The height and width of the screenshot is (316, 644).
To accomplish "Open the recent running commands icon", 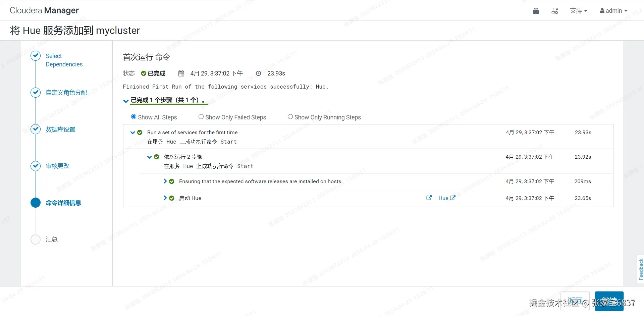I will (555, 11).
